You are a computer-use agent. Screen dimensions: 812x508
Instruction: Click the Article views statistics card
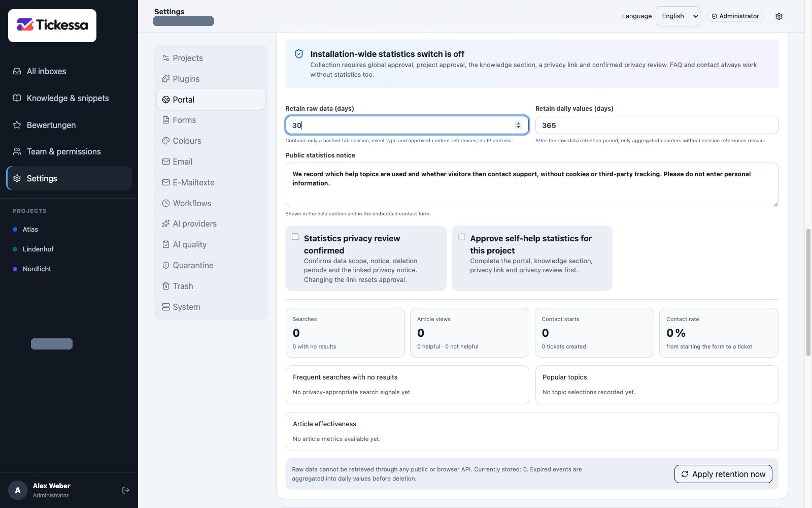click(x=469, y=333)
